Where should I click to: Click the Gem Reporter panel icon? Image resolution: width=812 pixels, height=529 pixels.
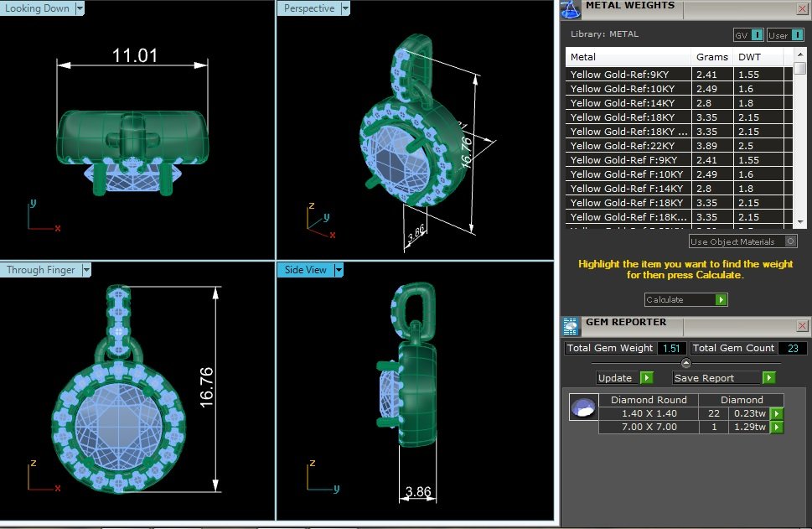point(571,326)
